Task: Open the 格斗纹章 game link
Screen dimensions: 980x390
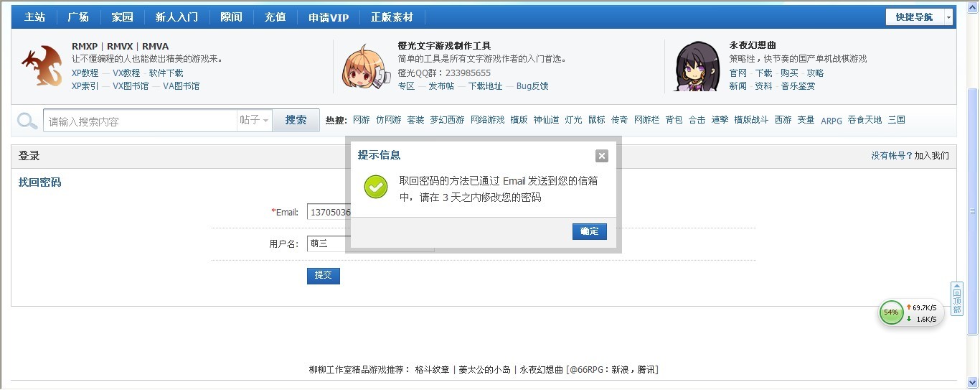Action: 432,370
